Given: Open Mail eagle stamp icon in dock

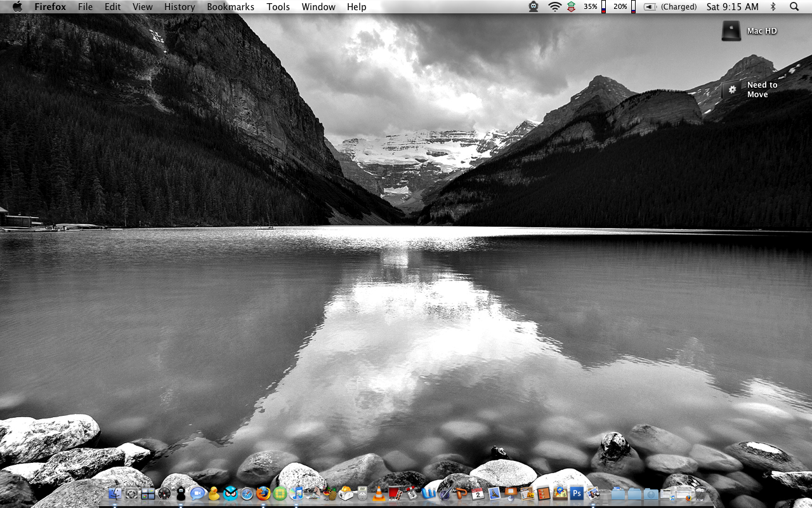Looking at the screenshot, I should coord(494,493).
